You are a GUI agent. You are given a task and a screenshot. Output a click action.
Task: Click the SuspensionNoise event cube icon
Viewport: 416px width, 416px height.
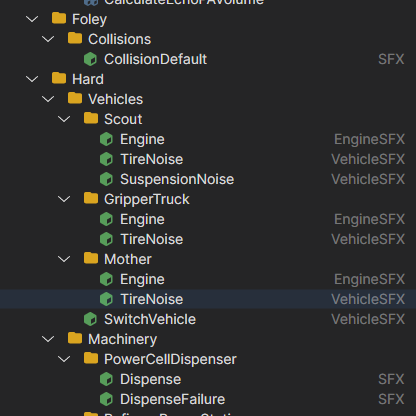(106, 179)
